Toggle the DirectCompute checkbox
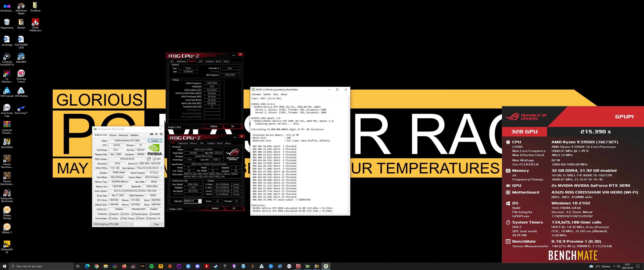The height and width of the screenshot is (270, 644). pyautogui.click(x=133, y=214)
